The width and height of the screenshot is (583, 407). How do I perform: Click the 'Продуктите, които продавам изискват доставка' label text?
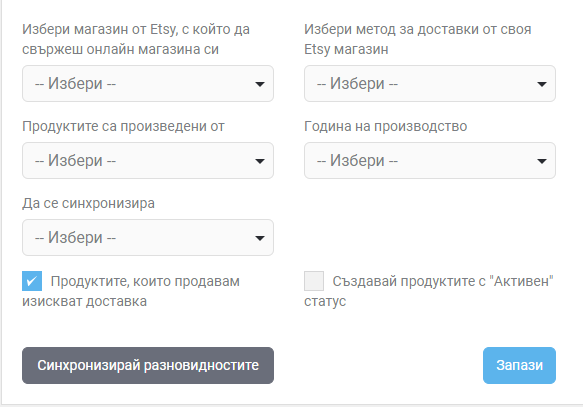point(131,291)
